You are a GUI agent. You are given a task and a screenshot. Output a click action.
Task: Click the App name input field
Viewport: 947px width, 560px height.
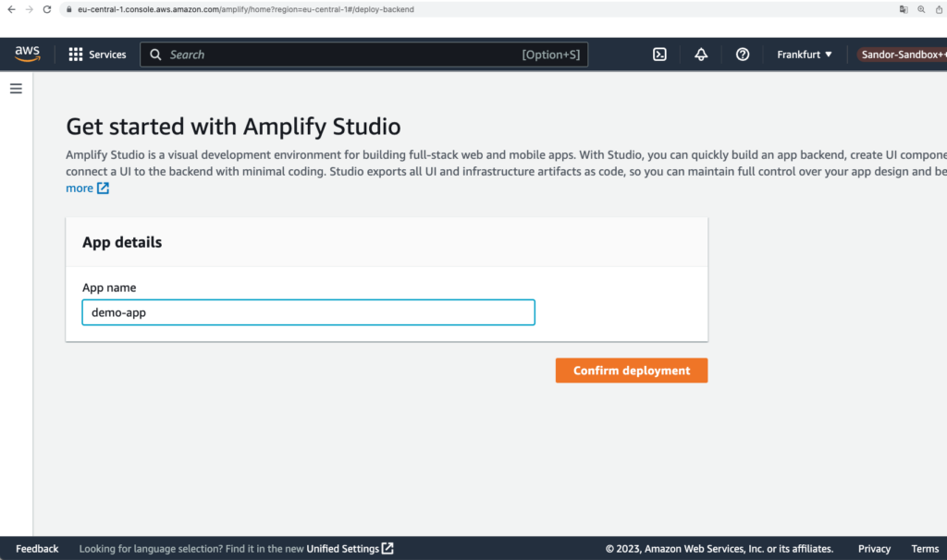click(308, 312)
